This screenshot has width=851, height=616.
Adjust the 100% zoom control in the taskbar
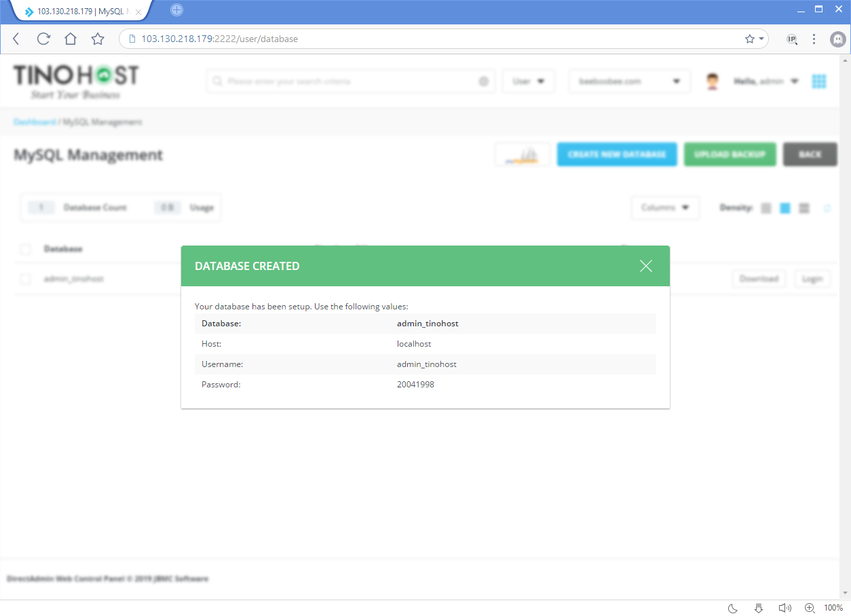coord(833,607)
